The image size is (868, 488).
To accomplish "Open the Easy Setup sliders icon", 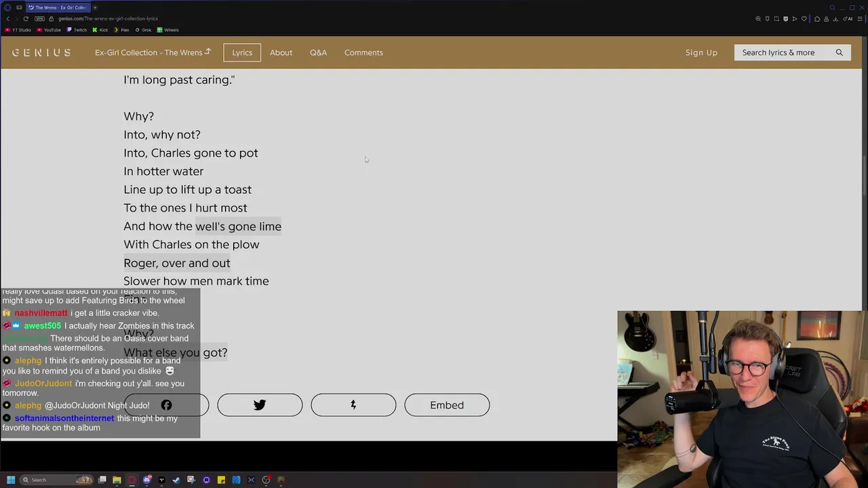I will [x=860, y=19].
